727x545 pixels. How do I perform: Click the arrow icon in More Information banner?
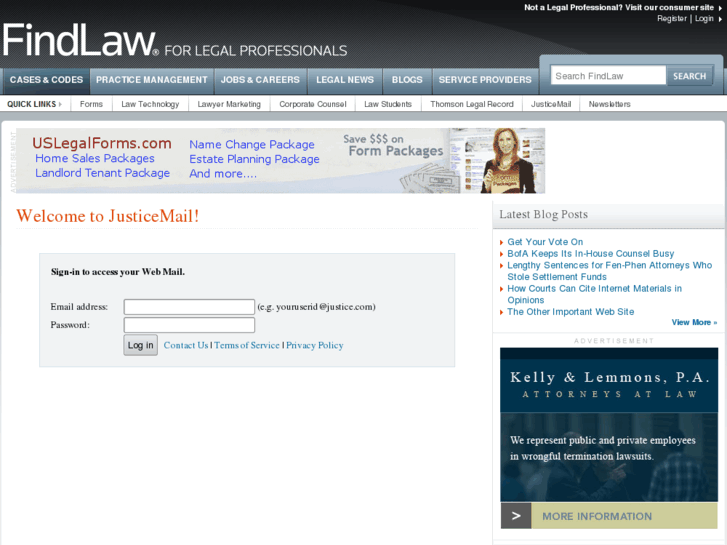coord(516,516)
